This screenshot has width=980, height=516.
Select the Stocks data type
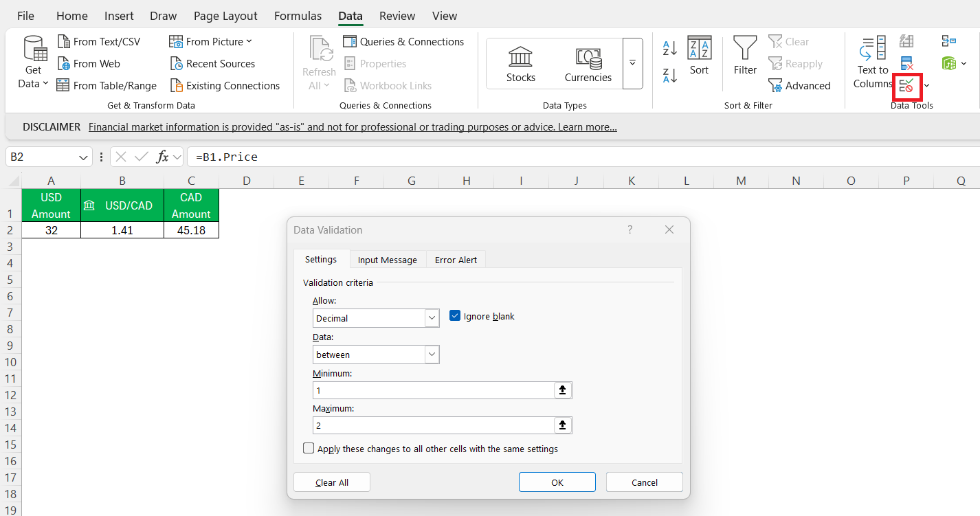(x=520, y=64)
